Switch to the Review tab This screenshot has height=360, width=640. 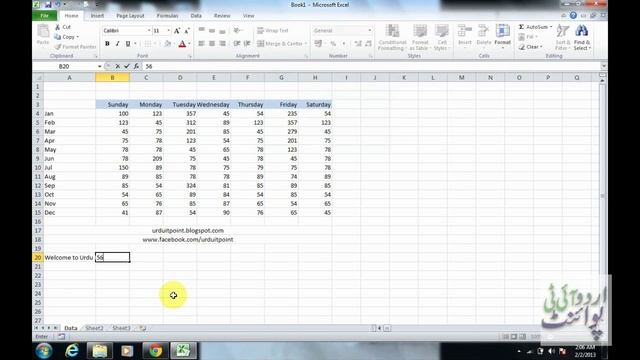coord(222,16)
